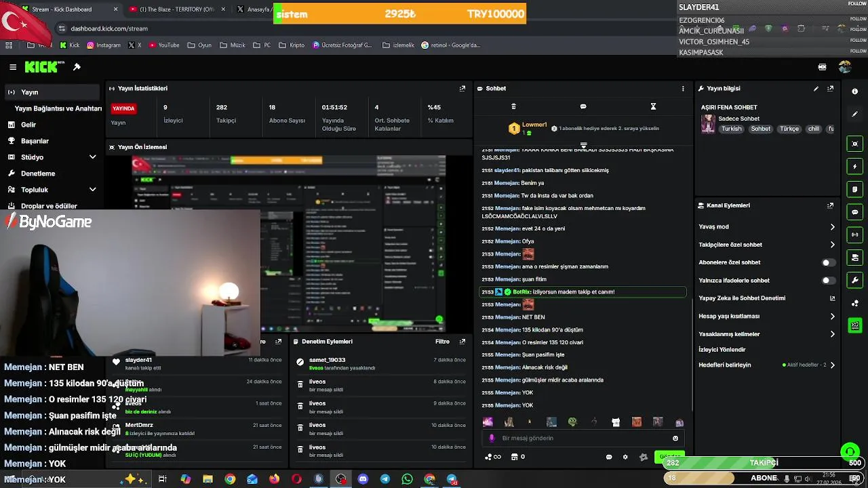Open Discord from the taskbar

tap(363, 479)
